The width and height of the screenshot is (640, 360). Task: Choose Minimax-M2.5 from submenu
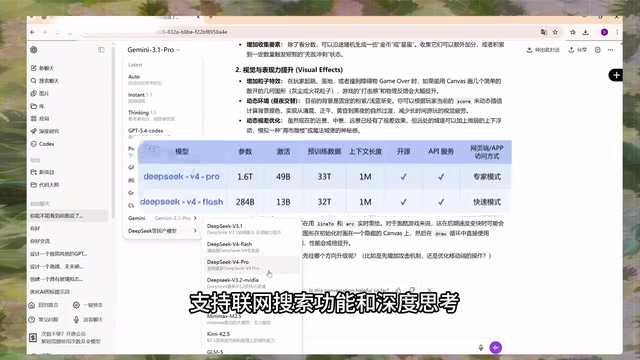click(x=252, y=319)
